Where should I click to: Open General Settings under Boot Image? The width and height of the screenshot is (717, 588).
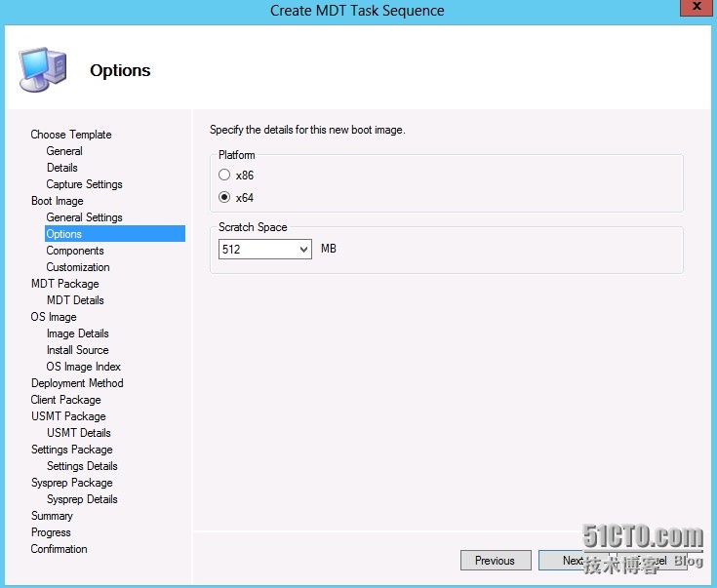(84, 217)
